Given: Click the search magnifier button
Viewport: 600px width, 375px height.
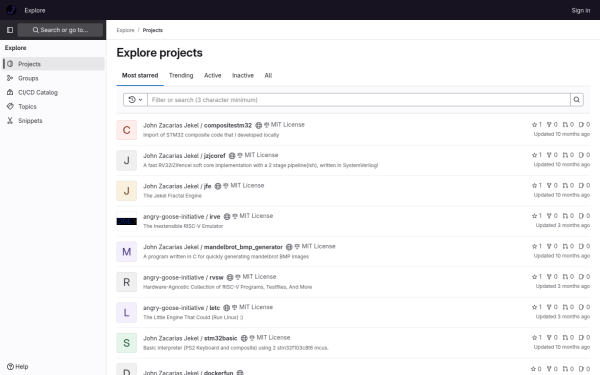Looking at the screenshot, I should (577, 100).
